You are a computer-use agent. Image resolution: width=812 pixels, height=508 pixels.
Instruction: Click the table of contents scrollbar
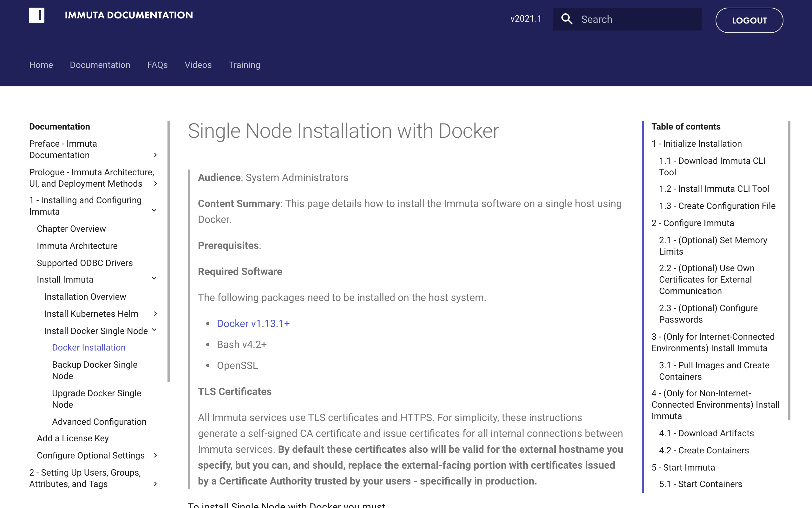point(789,271)
